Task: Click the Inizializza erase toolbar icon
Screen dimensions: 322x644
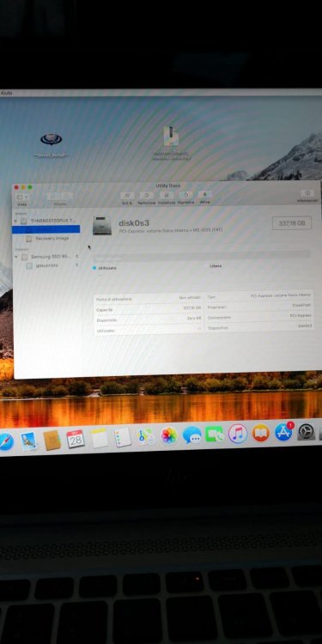Action: [x=167, y=196]
